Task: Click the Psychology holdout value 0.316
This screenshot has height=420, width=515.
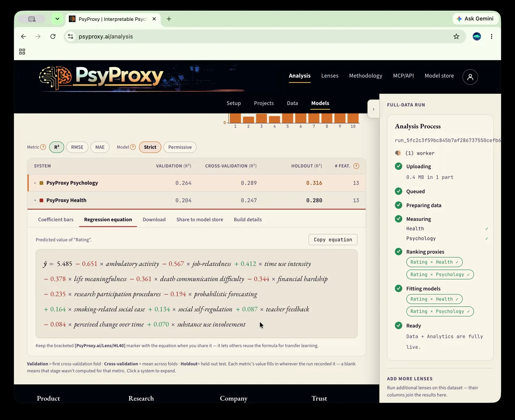Action: point(314,183)
